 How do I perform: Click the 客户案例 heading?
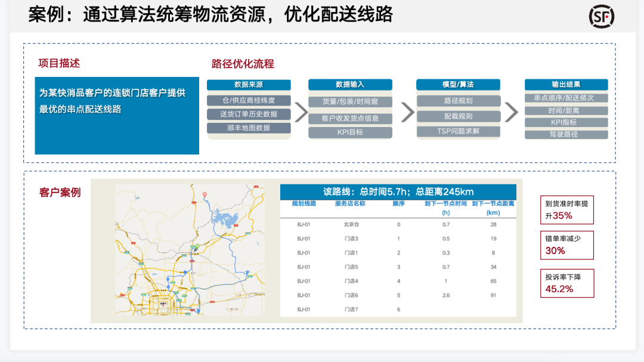point(60,192)
